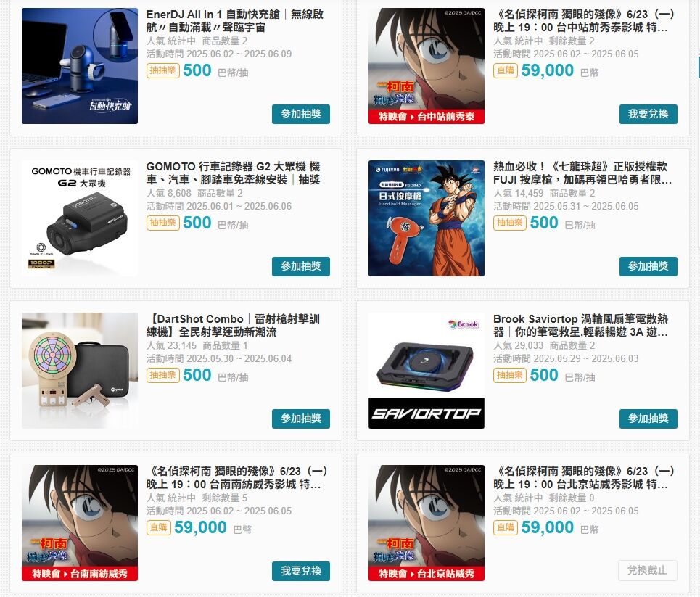Open the GOMOTO G2 dash cam product image
Screen dimensions: 700x597
click(80, 218)
